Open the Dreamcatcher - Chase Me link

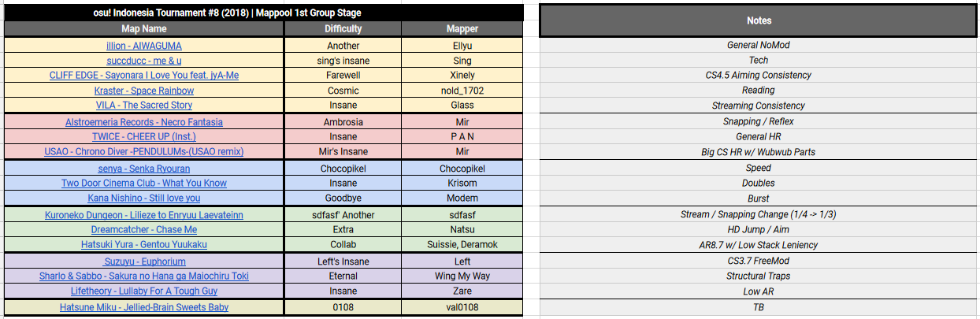(x=144, y=230)
